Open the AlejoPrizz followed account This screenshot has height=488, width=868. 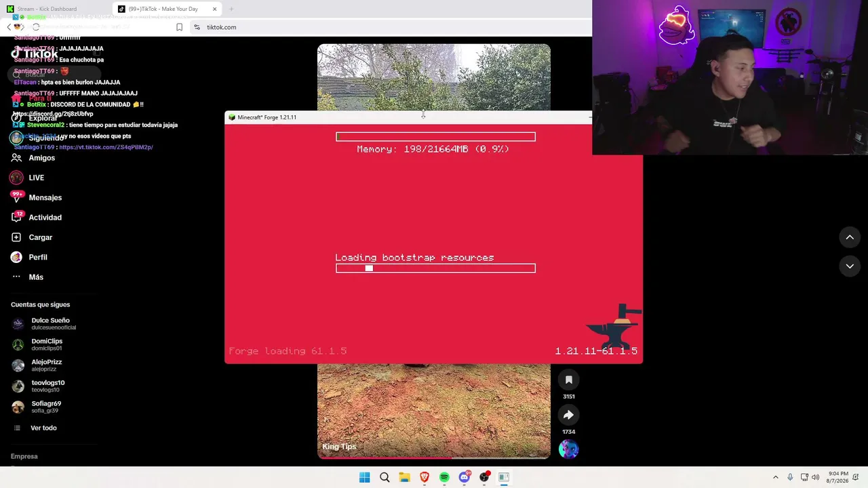click(37, 365)
